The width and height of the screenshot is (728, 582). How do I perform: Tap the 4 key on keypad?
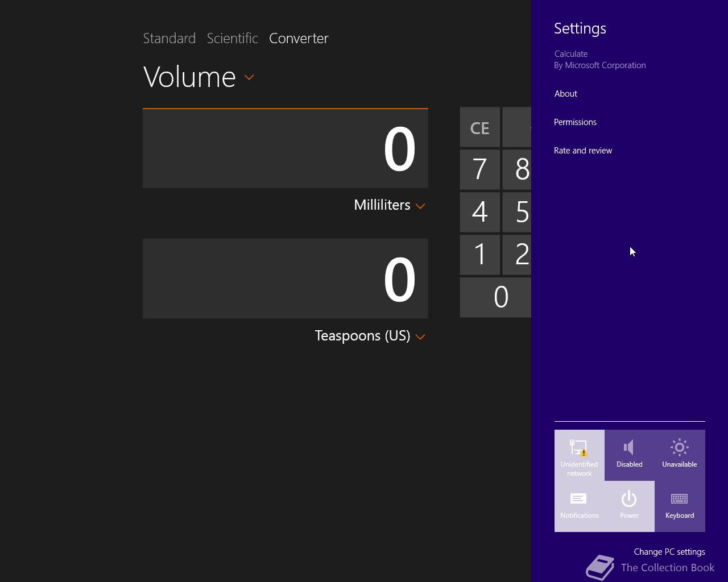[x=479, y=212]
